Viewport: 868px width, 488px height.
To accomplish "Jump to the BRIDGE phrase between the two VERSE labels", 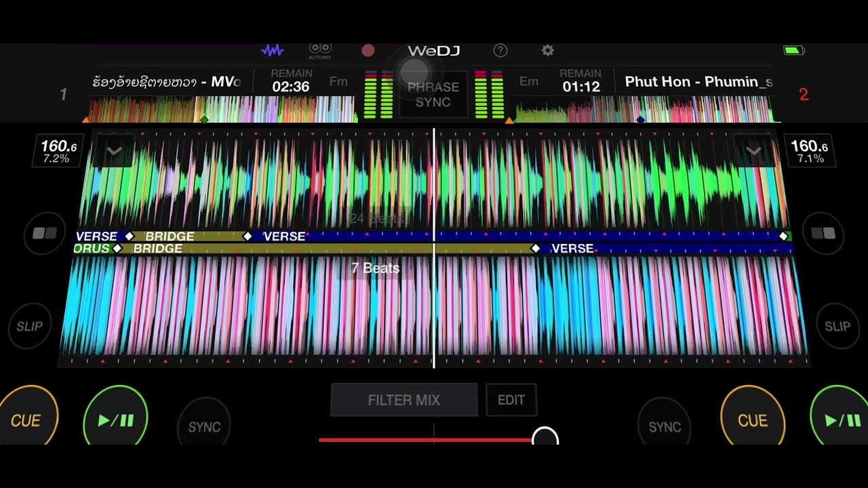I will 170,237.
